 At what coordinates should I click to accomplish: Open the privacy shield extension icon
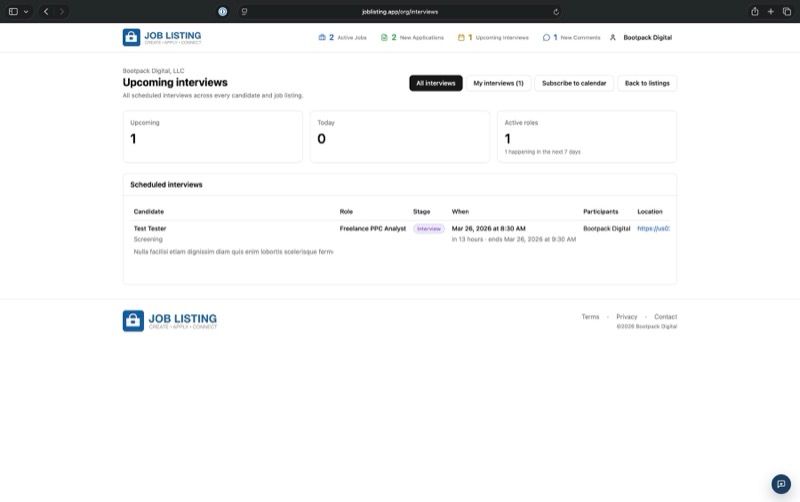tap(222, 11)
